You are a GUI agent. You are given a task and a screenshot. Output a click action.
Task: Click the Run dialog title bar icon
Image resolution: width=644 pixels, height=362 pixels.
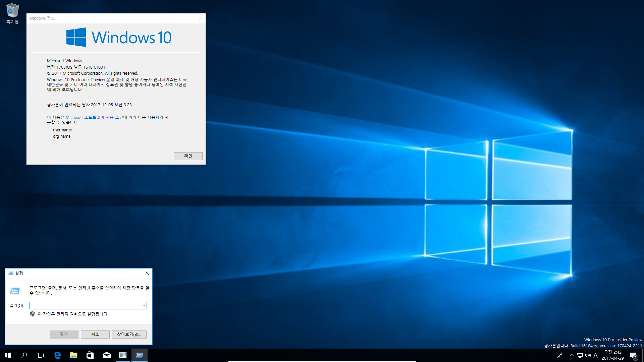(11, 273)
